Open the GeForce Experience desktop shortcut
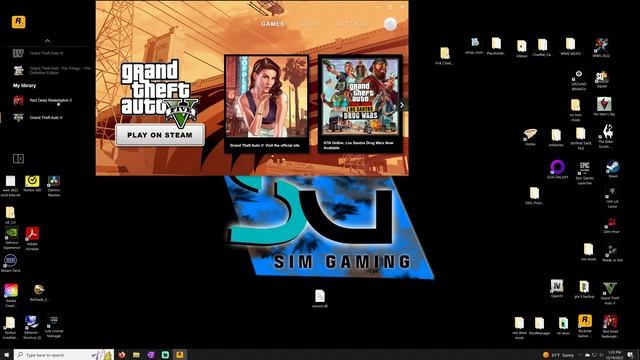This screenshot has height=360, width=640. tap(11, 238)
